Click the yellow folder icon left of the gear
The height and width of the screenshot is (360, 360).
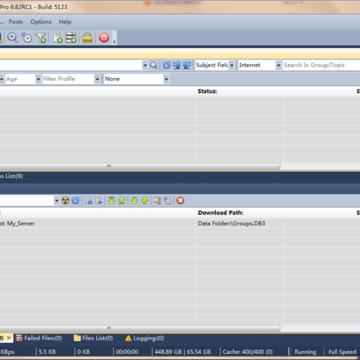coord(157,201)
